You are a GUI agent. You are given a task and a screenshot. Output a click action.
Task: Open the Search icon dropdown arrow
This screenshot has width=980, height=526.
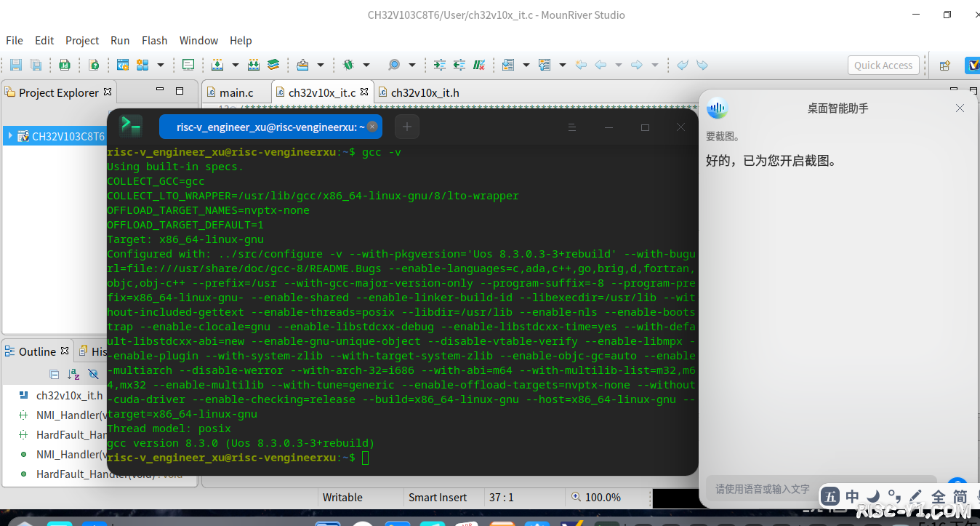[x=412, y=65]
